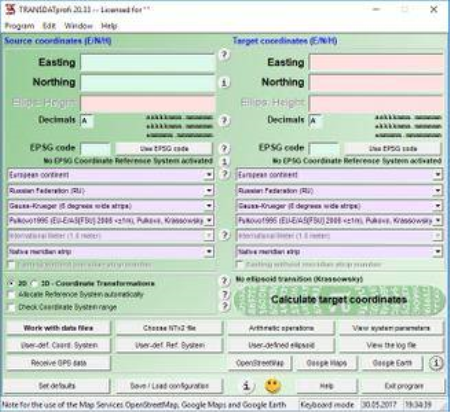This screenshot has height=412, width=450.
Task: Click the source Northing input field
Action: coord(148,83)
